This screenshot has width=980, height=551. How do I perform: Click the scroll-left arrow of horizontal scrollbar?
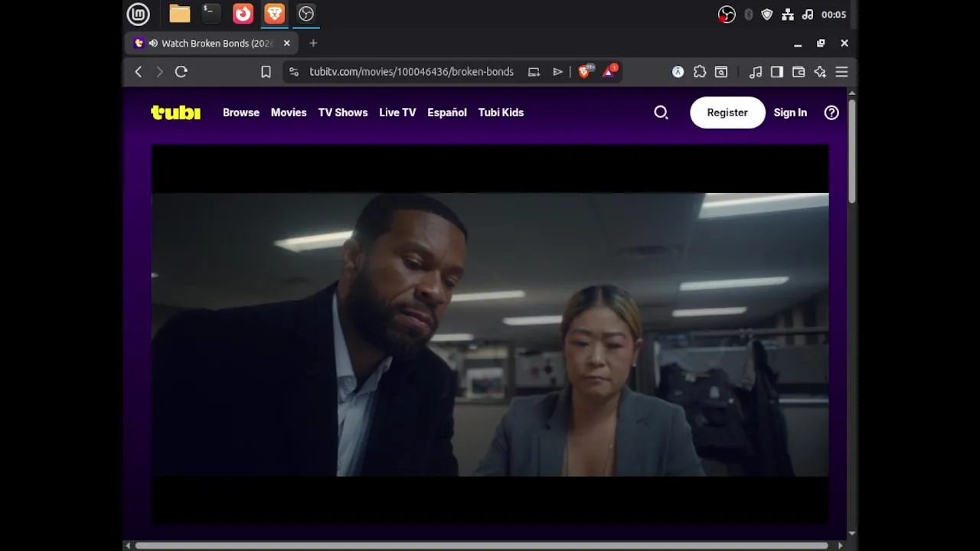click(x=128, y=546)
